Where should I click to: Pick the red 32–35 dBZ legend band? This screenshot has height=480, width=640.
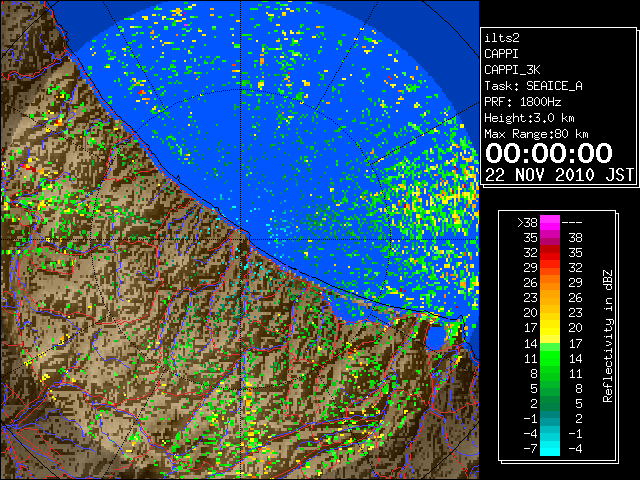click(550, 253)
